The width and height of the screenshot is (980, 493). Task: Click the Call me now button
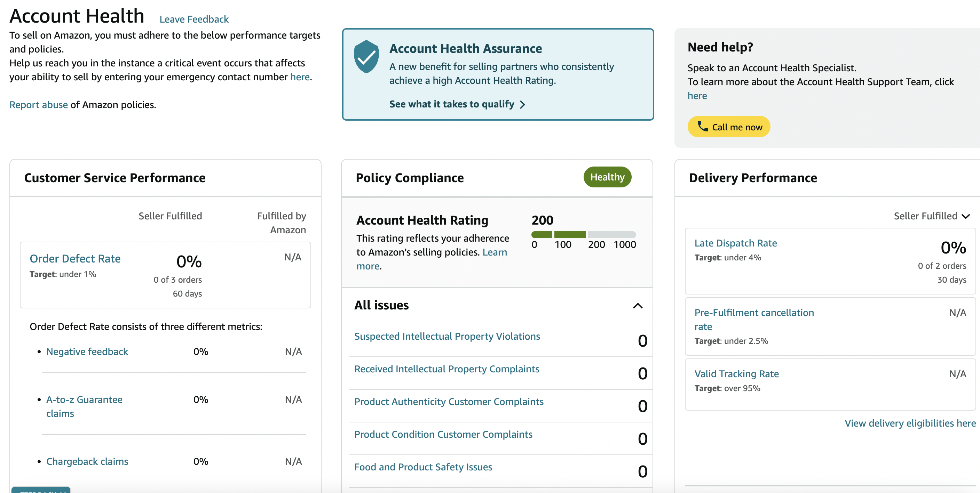[728, 127]
